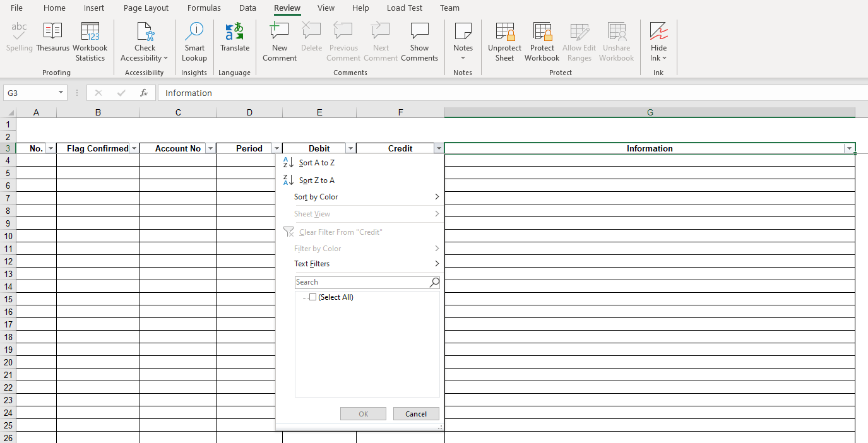
Task: Click the Insert Function fx icon
Action: click(x=144, y=93)
